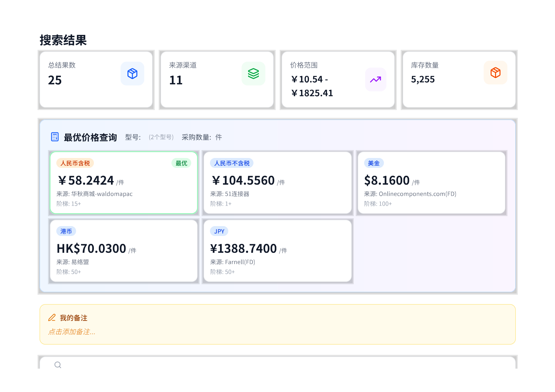Click the magnifier icon in the search bar
Viewport: 555px width, 392px height.
(x=58, y=365)
